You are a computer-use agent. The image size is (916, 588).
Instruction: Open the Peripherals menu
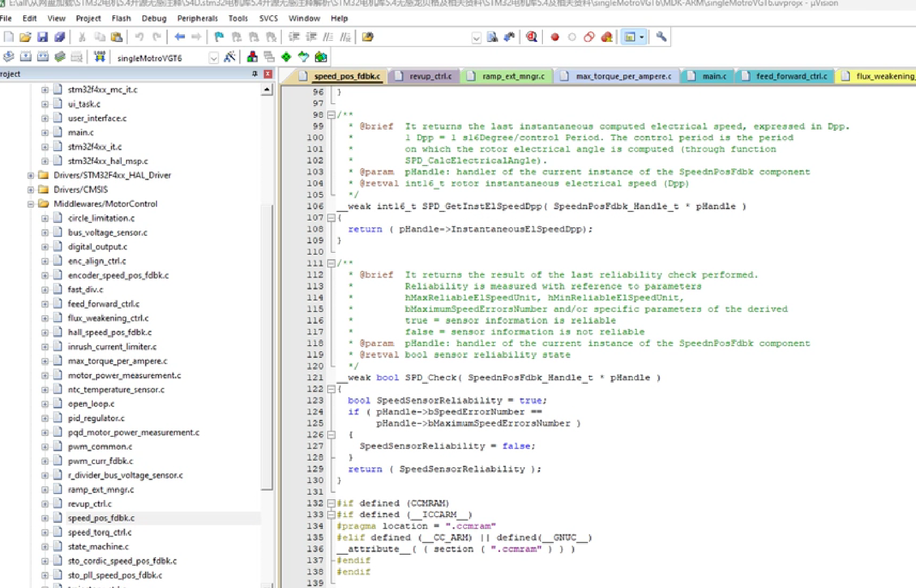tap(197, 19)
